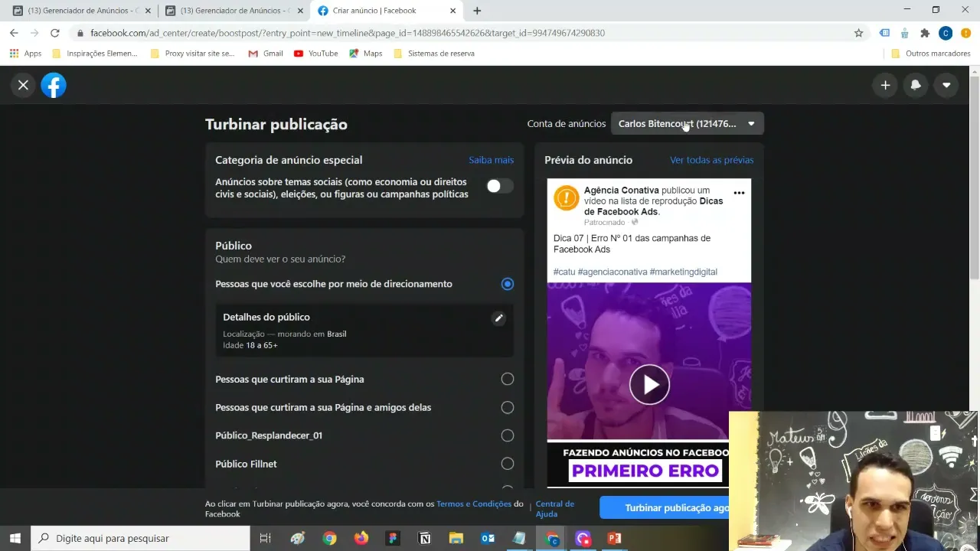Click the page vertical scrollbar
Screen dimensions: 980x551
pyautogui.click(x=975, y=176)
